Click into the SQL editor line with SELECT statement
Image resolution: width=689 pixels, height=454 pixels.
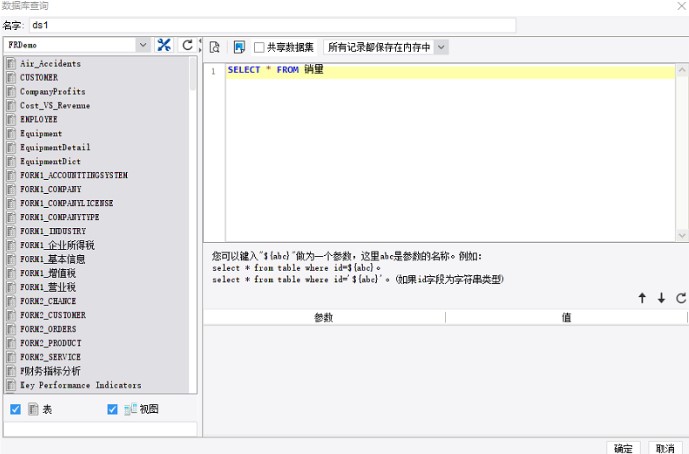[x=450, y=70]
